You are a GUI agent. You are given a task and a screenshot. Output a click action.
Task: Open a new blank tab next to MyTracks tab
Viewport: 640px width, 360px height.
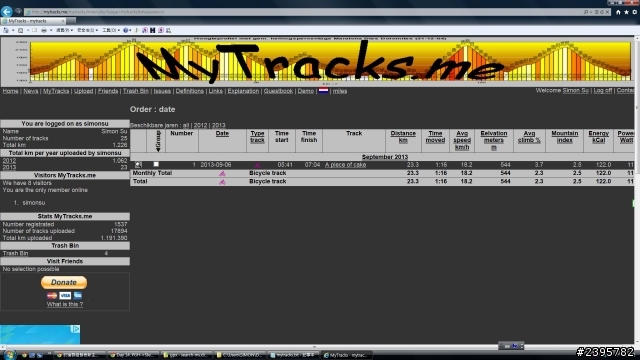[71, 21]
